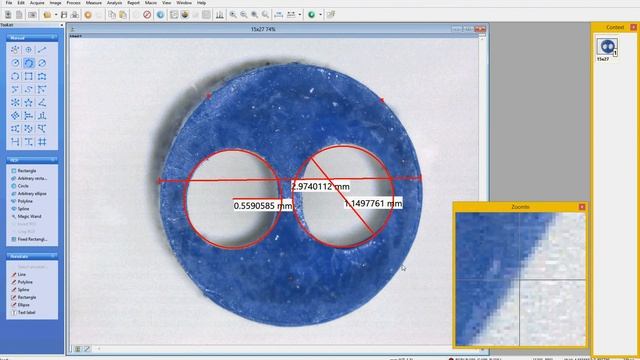Select the S-curve spline measurement tool
Screen dimensions: 640x360
click(x=29, y=89)
